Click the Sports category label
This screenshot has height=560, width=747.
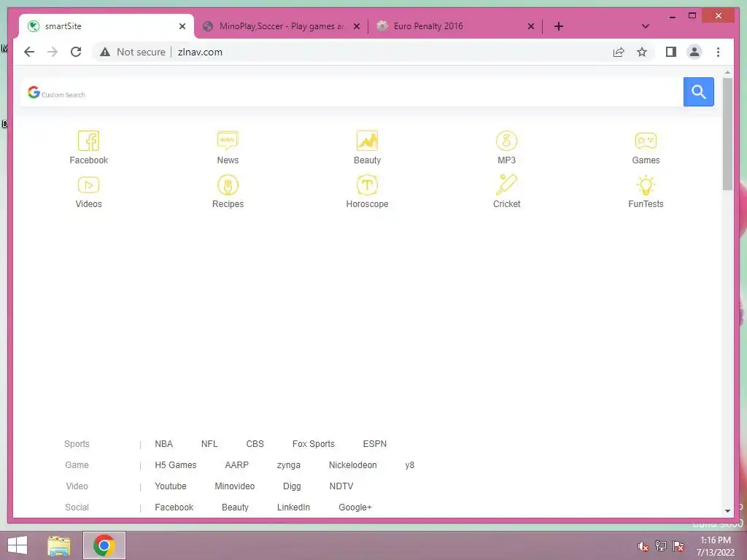click(77, 444)
